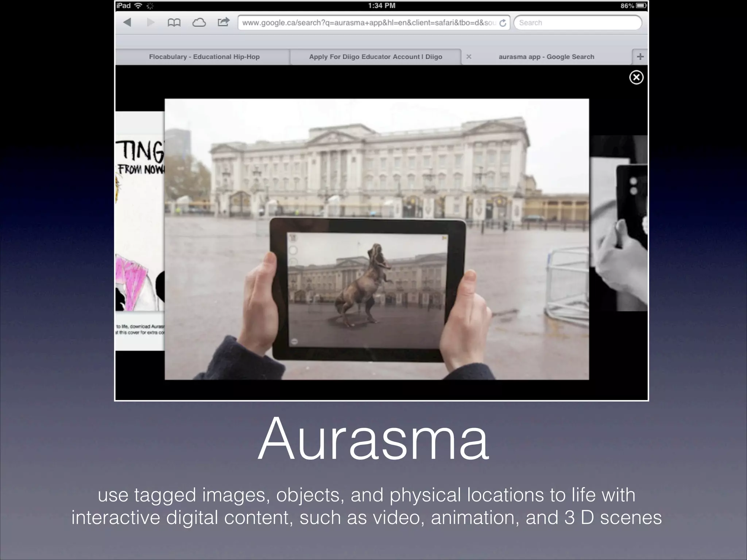This screenshot has width=747, height=560.
Task: View the next black-and-white phone image
Action: (618, 223)
